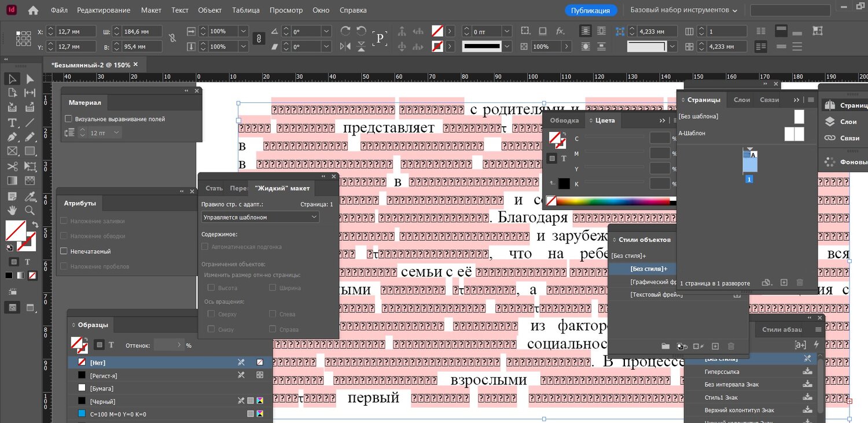Open the Объект menu
Screen dimensions: 868x423
(x=209, y=10)
